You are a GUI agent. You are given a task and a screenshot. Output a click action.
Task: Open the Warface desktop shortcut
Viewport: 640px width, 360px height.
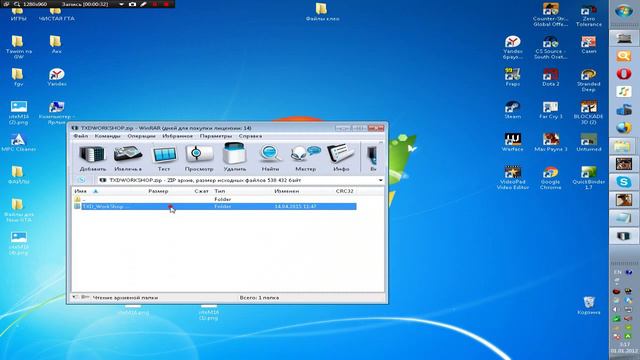pos(513,142)
